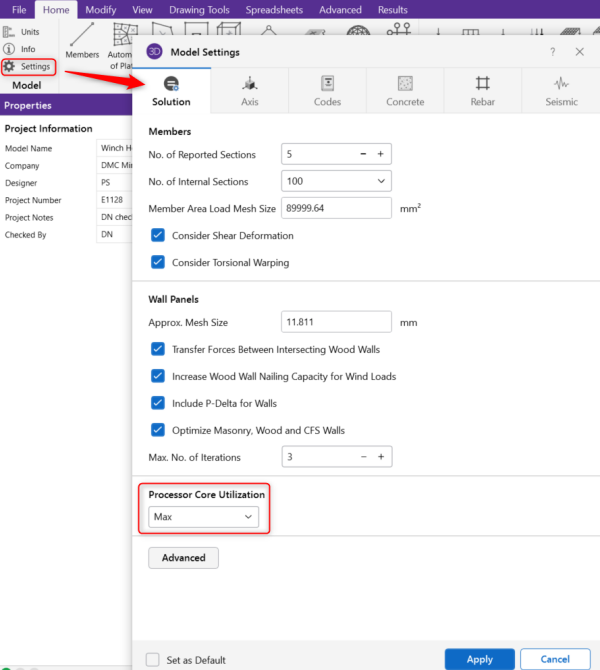600x670 pixels.
Task: Click the Project Notes value field
Action: 115,217
